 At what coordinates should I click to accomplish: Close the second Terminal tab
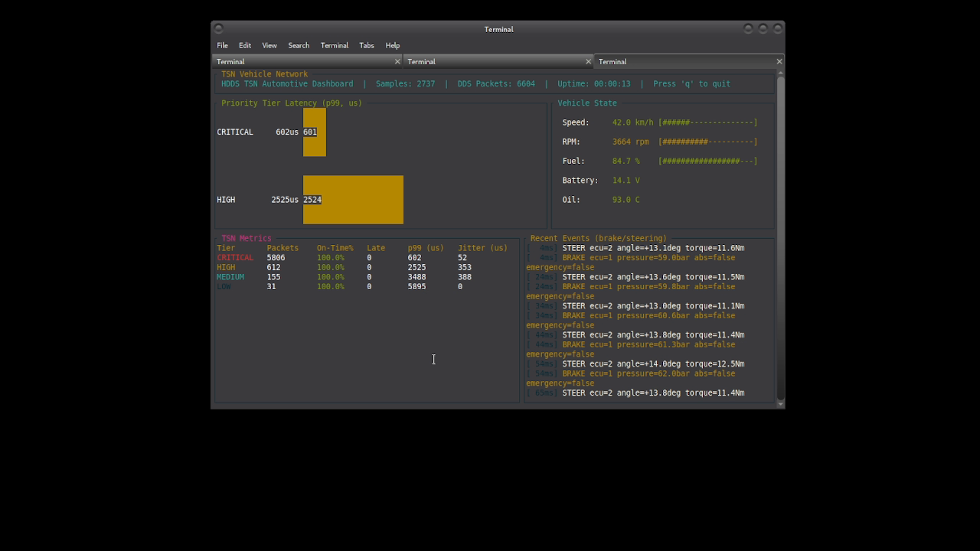[588, 61]
